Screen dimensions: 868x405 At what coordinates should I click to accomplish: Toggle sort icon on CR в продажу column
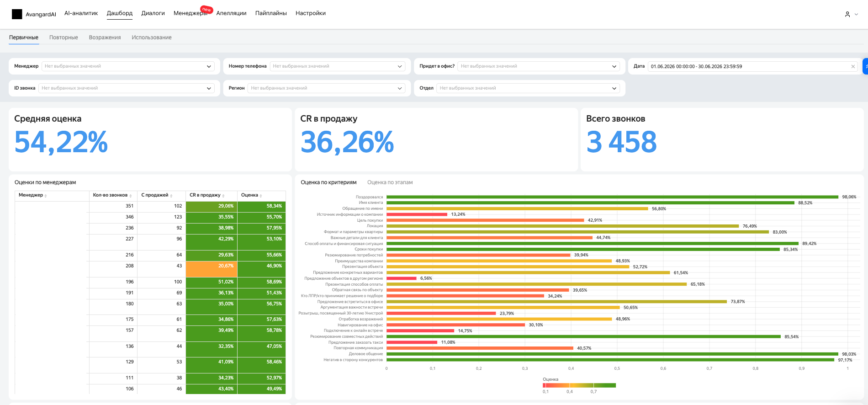[x=223, y=196]
